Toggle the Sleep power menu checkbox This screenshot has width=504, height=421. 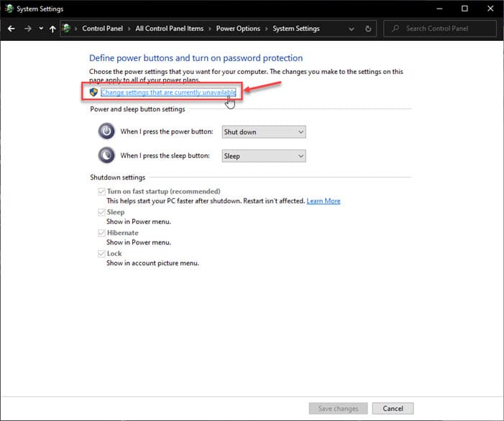[x=101, y=212]
